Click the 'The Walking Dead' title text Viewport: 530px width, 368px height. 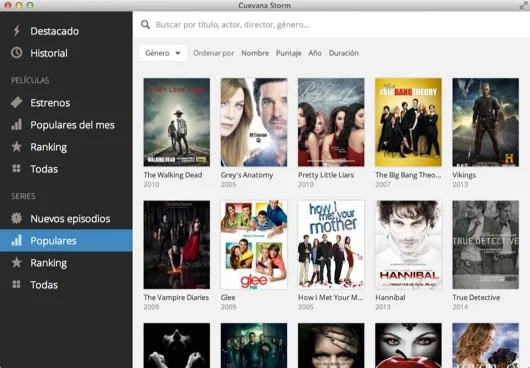[173, 175]
